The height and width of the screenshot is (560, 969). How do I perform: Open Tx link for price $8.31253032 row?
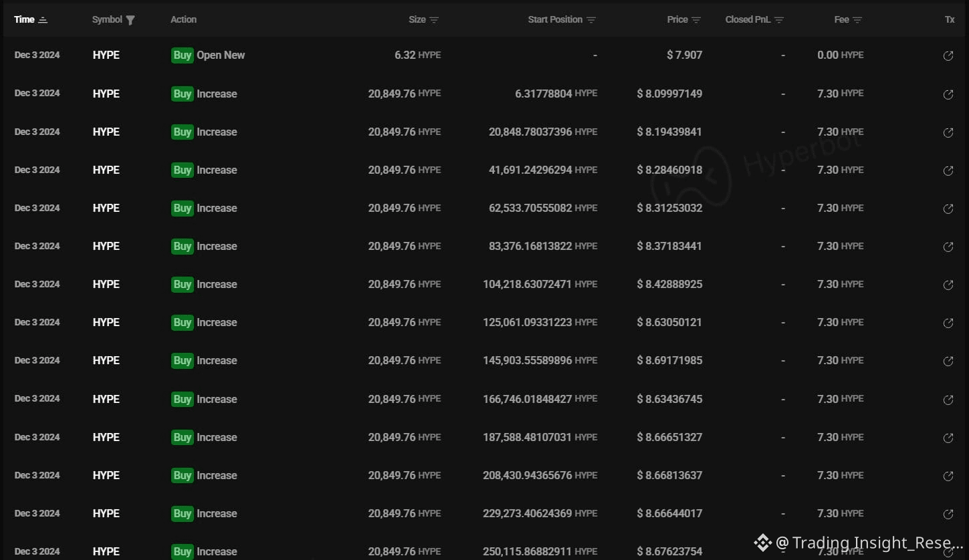[948, 209]
